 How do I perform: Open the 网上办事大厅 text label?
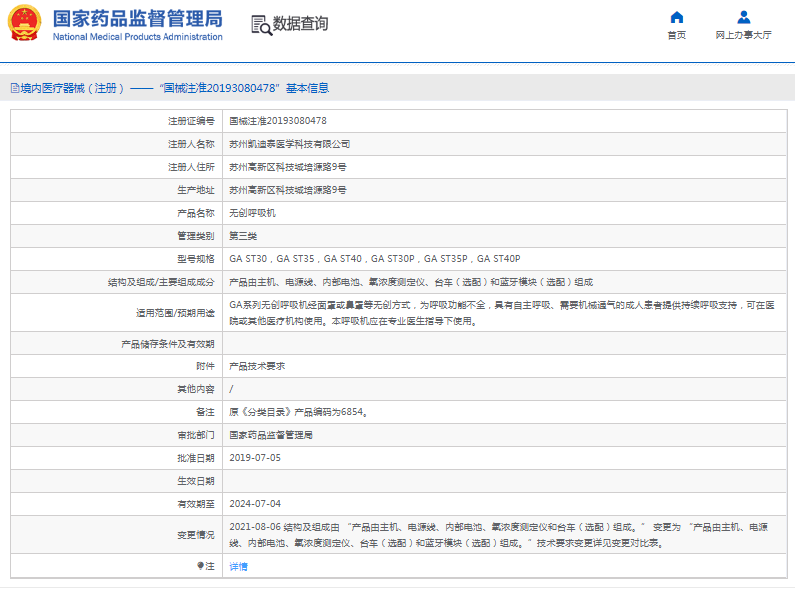743,35
